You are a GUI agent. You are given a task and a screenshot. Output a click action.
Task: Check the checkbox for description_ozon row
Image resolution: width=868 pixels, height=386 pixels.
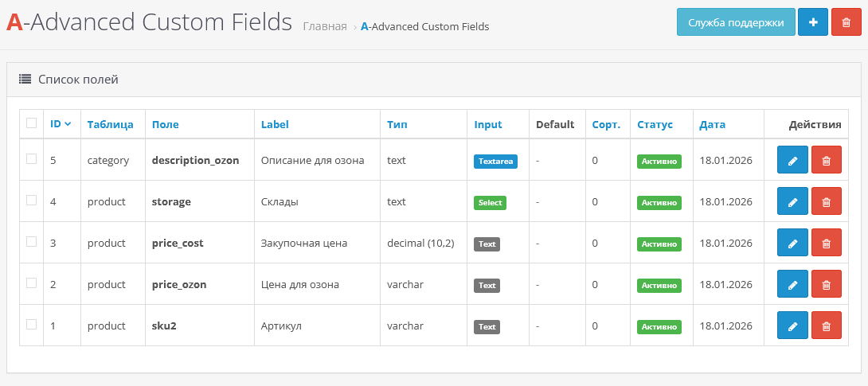click(x=32, y=159)
